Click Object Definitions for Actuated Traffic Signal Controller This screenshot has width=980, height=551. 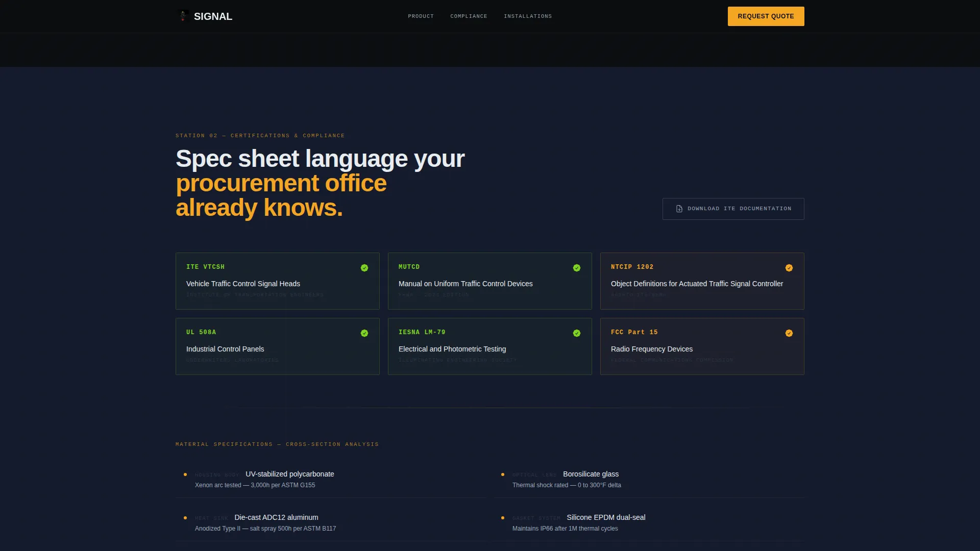pos(697,284)
